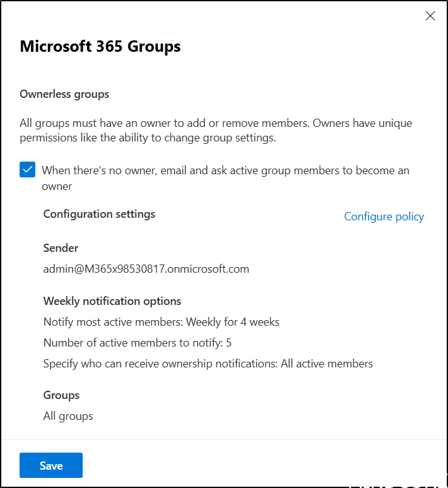Click the Weekly notification options heading

click(x=112, y=301)
